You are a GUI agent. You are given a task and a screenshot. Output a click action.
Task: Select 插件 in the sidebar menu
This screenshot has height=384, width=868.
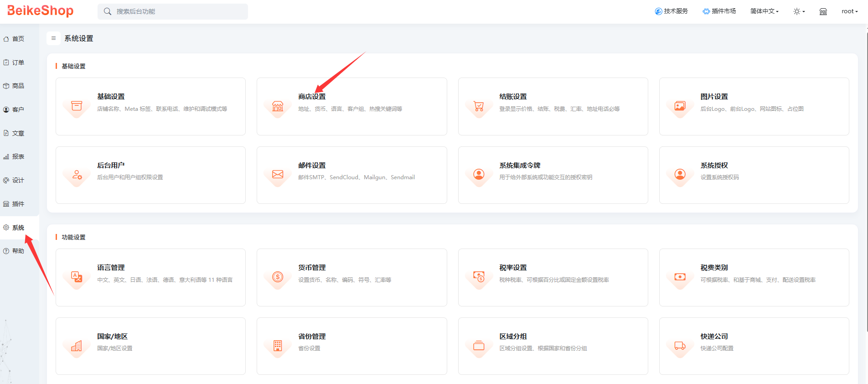[18, 204]
